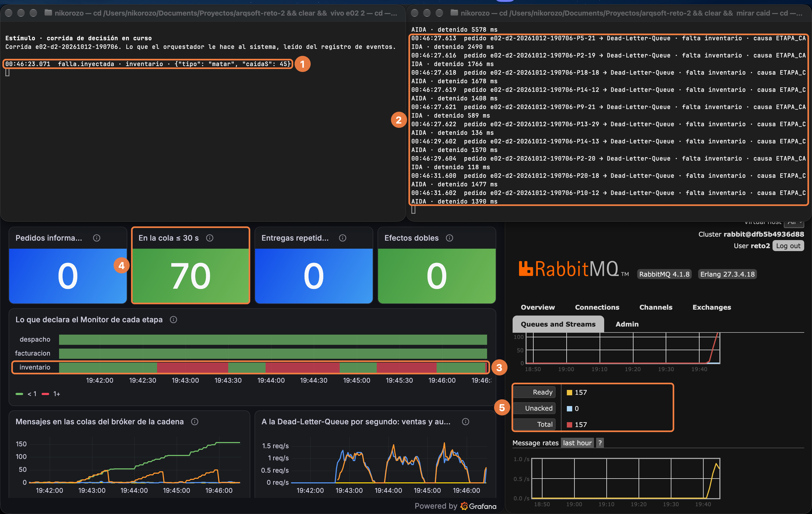Screen dimensions: 812x514
Task: Switch to the Admin tab
Action: point(627,324)
